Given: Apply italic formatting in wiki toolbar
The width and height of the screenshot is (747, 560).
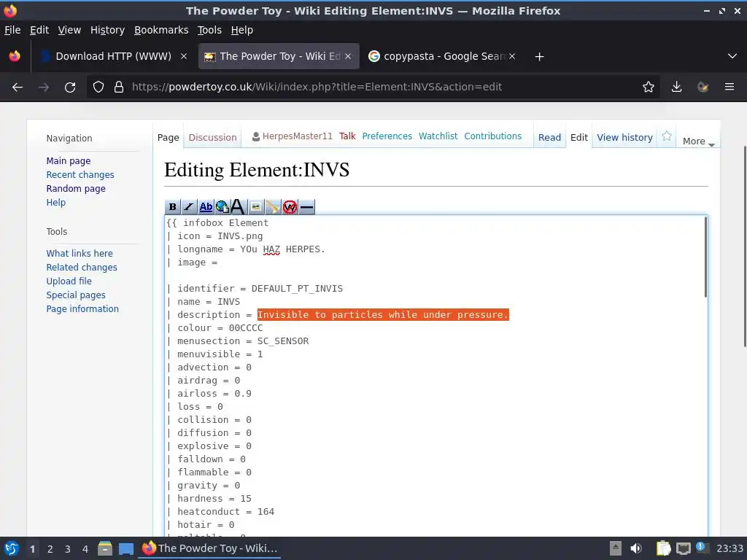Looking at the screenshot, I should [189, 206].
